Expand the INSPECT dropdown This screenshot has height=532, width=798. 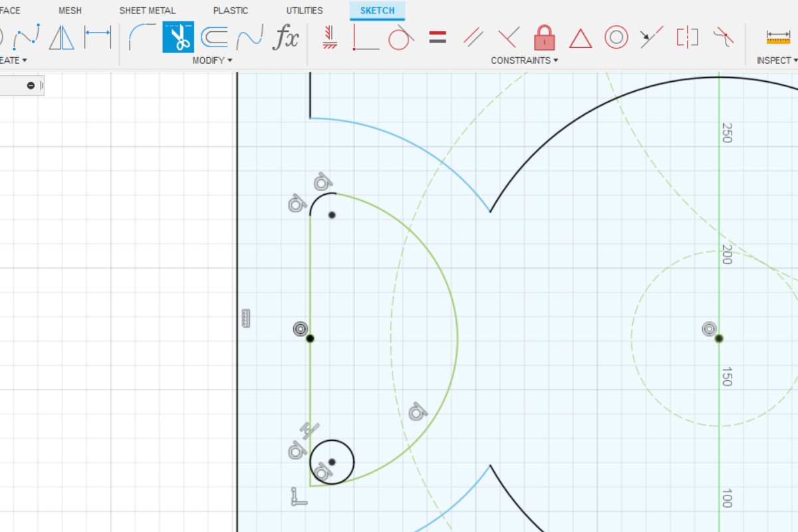click(x=777, y=61)
